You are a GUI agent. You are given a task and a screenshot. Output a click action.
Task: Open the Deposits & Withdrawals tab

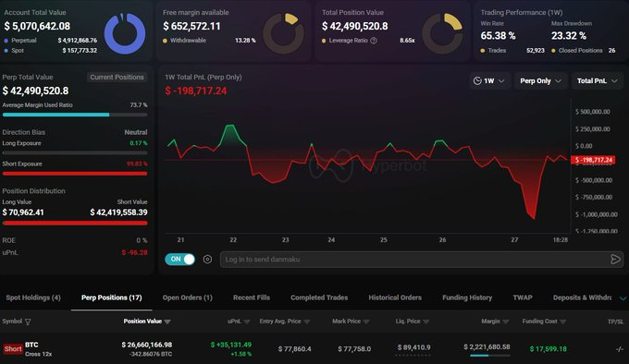click(x=582, y=297)
